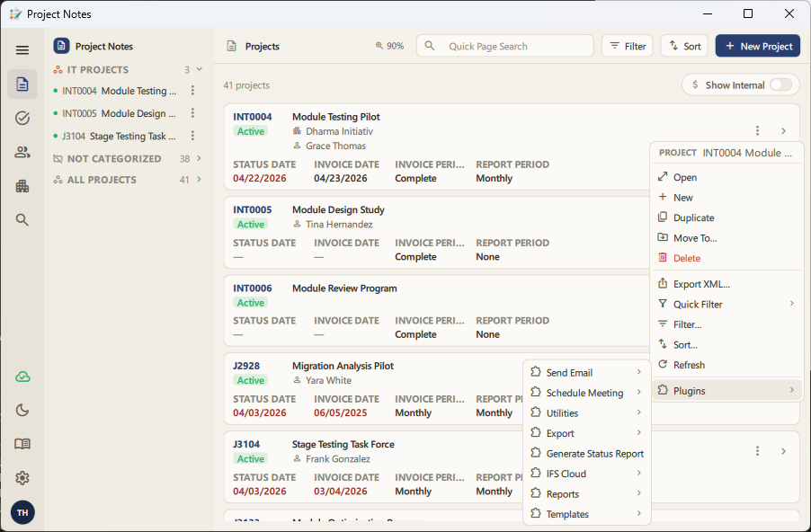The width and height of the screenshot is (811, 532).
Task: Click the Filter toolbar button
Action: point(628,46)
